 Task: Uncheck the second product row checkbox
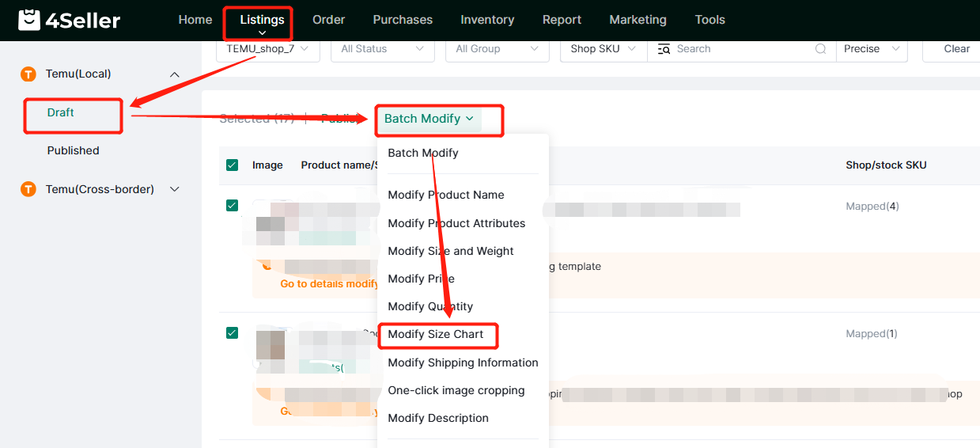point(232,333)
